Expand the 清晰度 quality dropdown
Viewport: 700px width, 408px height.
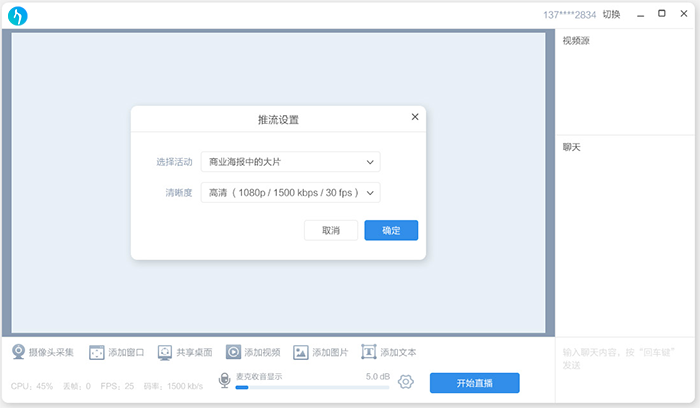click(x=290, y=192)
